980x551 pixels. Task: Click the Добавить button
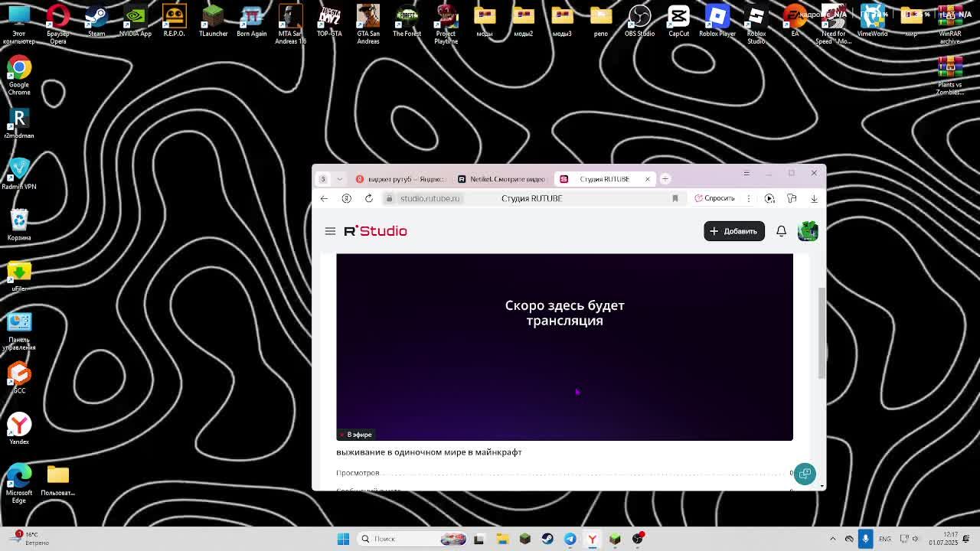[733, 231]
